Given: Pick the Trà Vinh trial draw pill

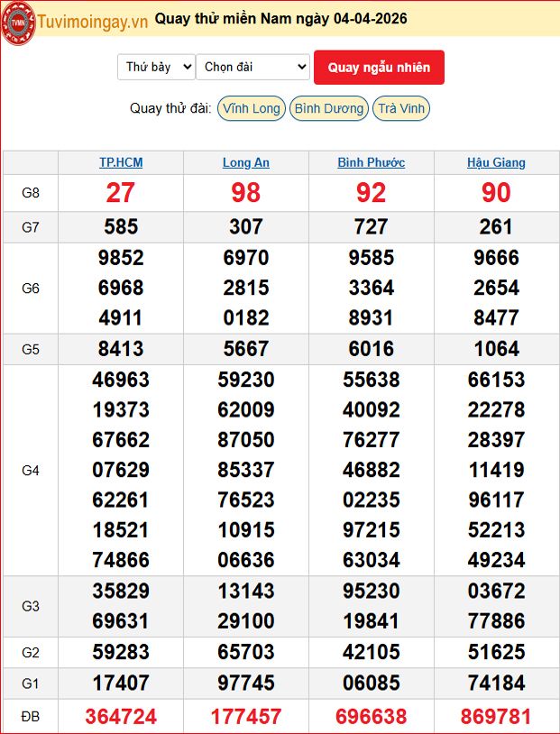Looking at the screenshot, I should tap(401, 109).
